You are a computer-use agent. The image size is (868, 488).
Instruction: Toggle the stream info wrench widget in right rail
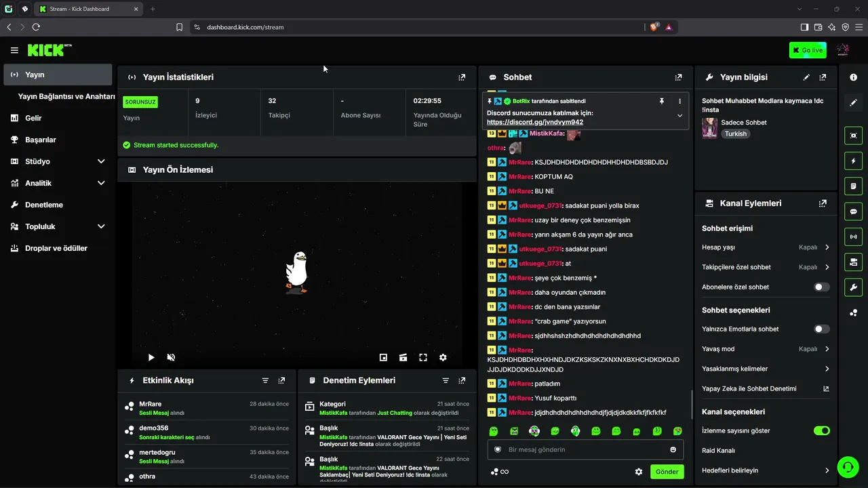click(853, 287)
